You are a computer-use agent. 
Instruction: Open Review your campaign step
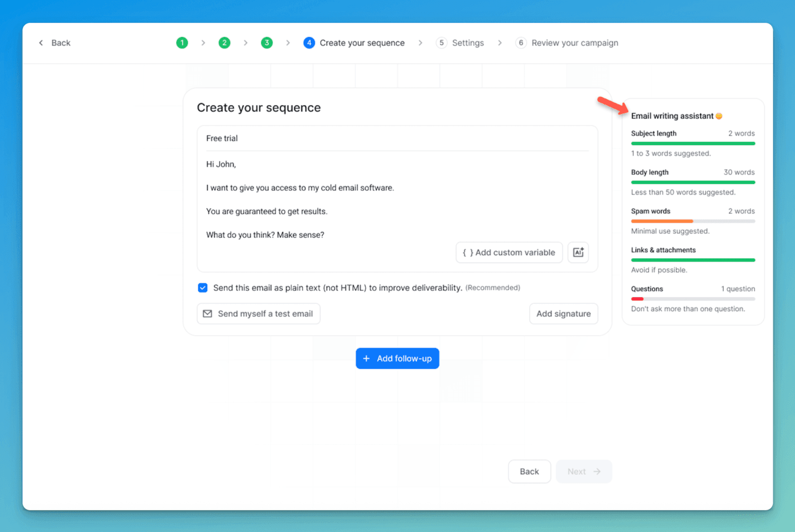click(x=575, y=42)
